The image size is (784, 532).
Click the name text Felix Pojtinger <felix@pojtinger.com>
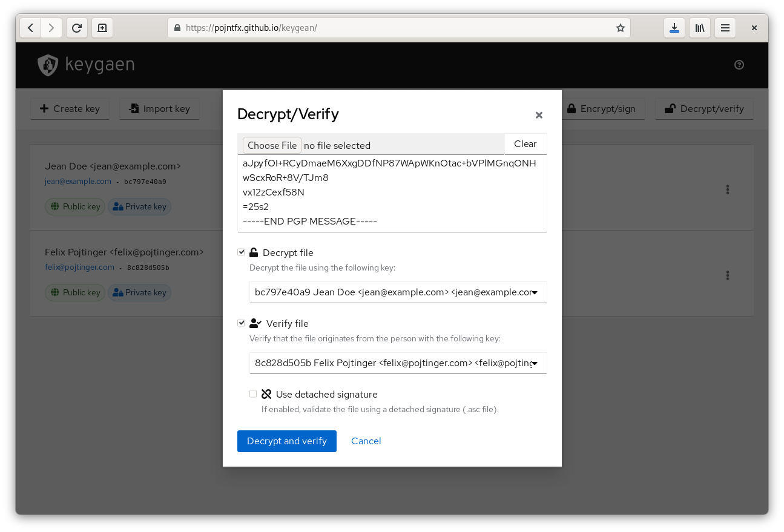[x=124, y=252]
